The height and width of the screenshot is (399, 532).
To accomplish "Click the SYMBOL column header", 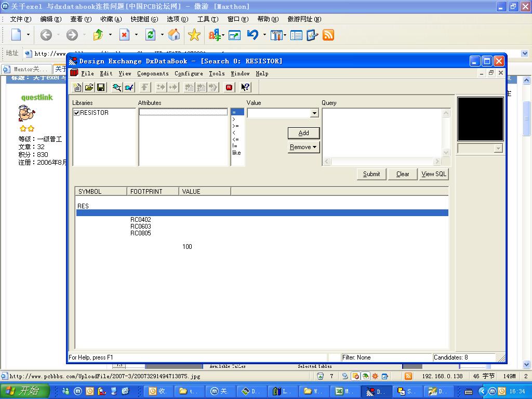I will click(101, 191).
